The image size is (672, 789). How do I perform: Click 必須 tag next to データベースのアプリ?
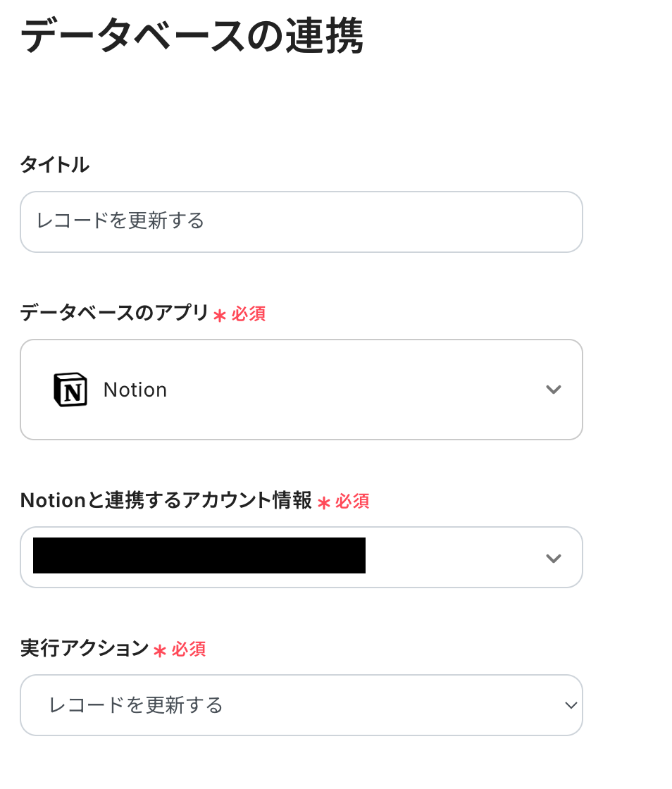(x=249, y=314)
